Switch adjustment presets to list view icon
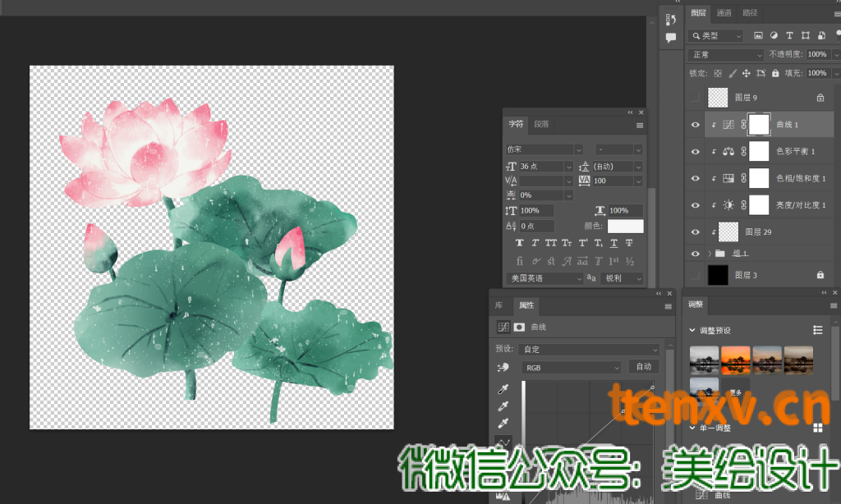 coord(817,330)
